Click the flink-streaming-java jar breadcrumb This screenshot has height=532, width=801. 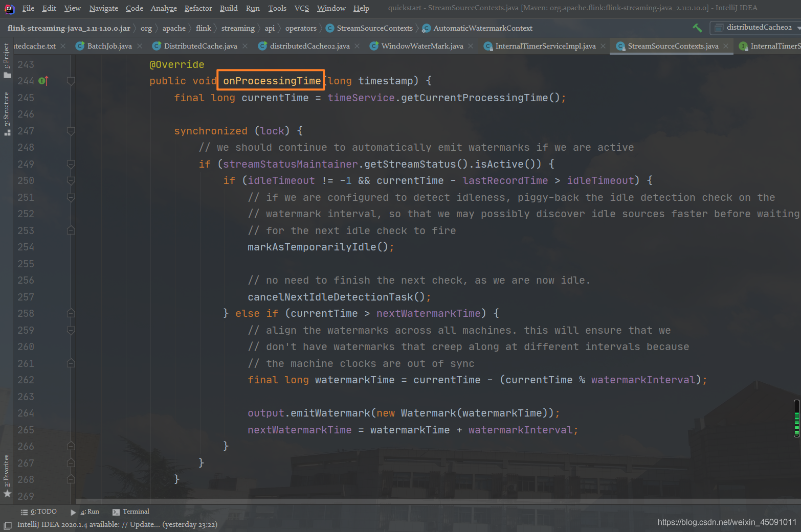tap(69, 28)
